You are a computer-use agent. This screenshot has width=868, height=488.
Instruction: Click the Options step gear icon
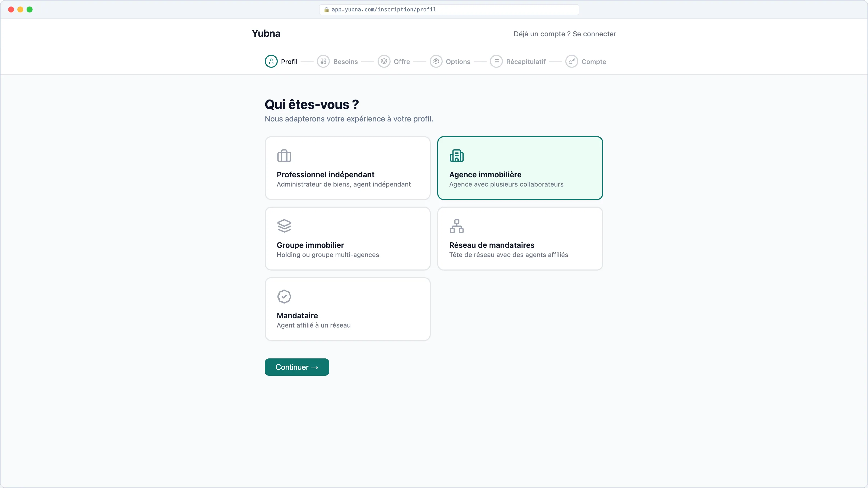coord(436,61)
